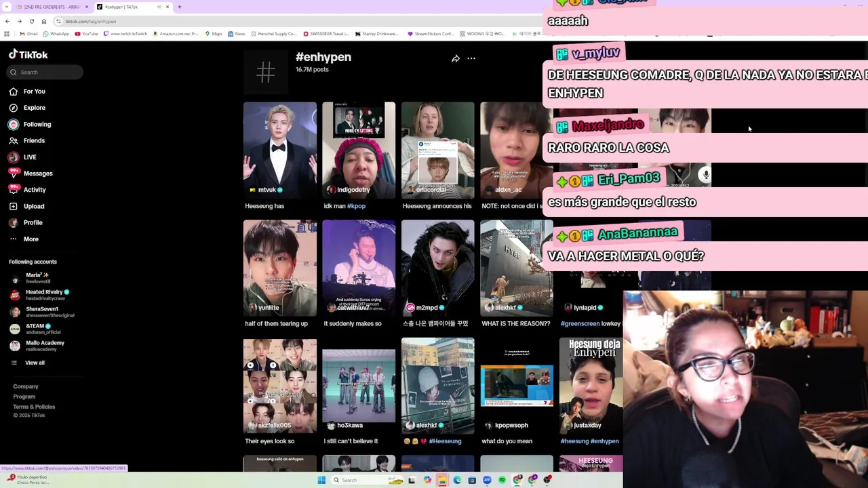868x488 pixels.
Task: Go back in the browser
Action: (7, 21)
